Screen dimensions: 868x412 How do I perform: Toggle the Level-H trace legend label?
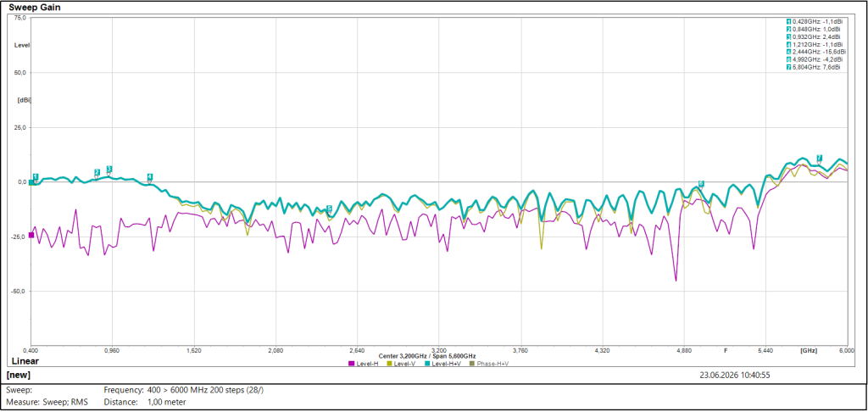[367, 364]
